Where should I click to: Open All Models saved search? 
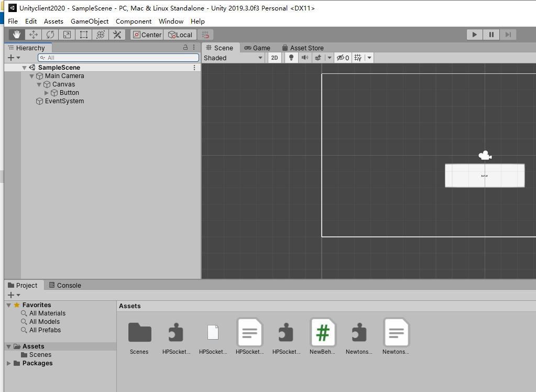coord(40,322)
